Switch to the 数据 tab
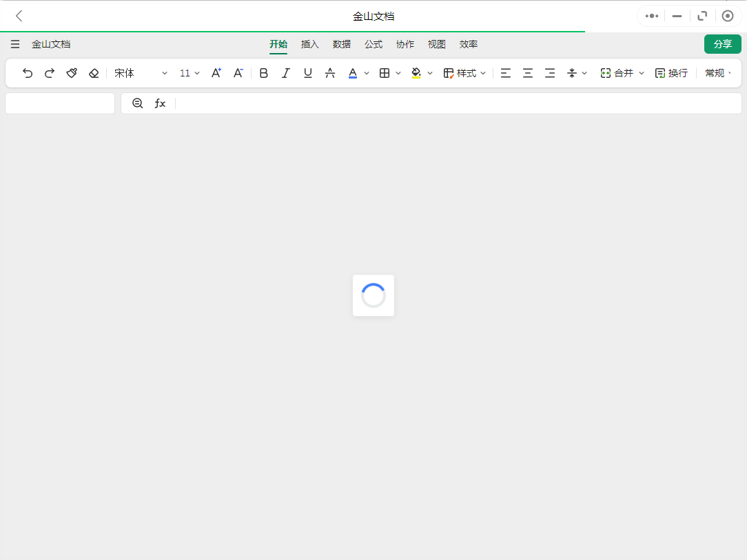 pyautogui.click(x=342, y=44)
